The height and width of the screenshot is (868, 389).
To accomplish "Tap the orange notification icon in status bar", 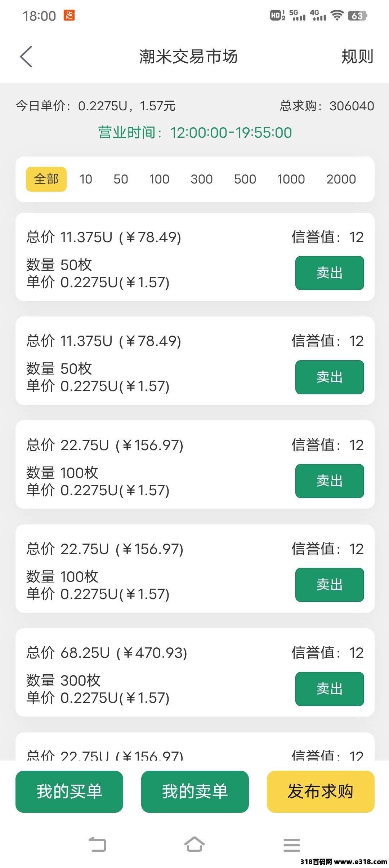I will point(69,15).
